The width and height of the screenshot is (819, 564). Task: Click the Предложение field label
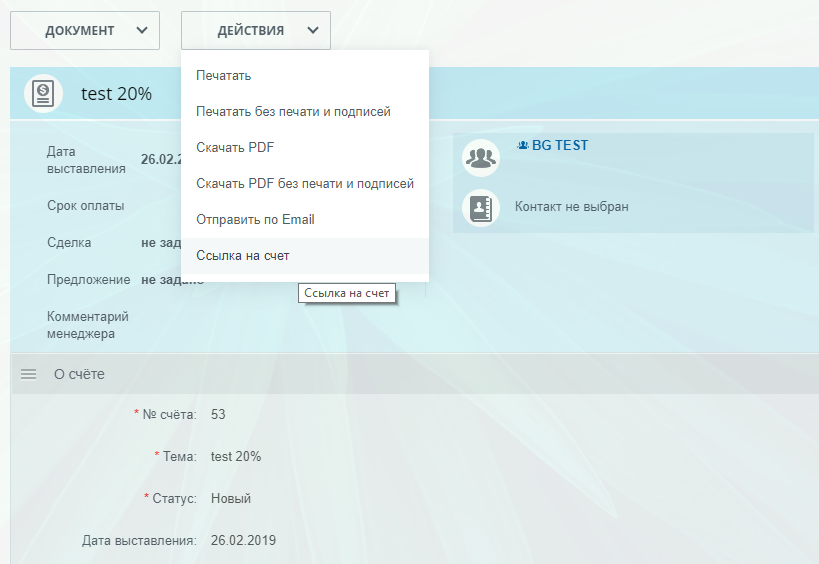89,280
